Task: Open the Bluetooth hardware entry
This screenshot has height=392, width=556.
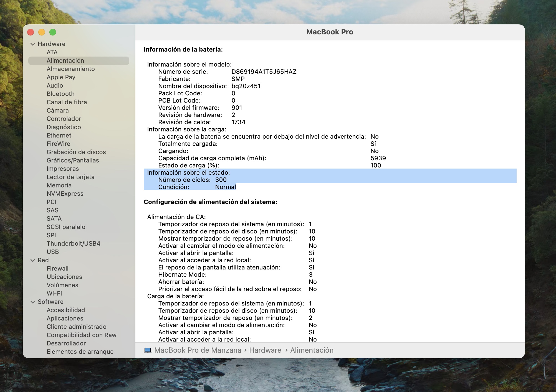Action: click(60, 94)
